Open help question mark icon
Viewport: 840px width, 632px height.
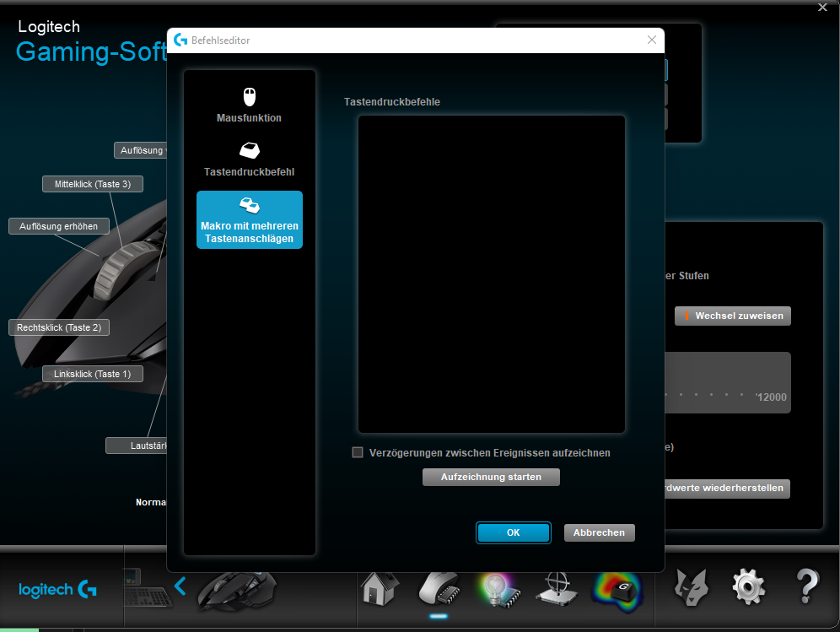point(807,586)
